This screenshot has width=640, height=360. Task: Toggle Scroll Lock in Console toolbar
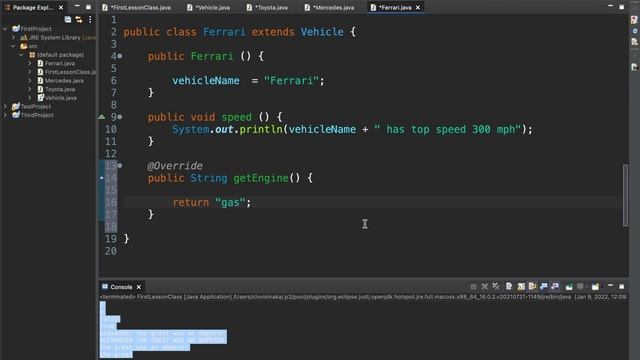coord(521,287)
